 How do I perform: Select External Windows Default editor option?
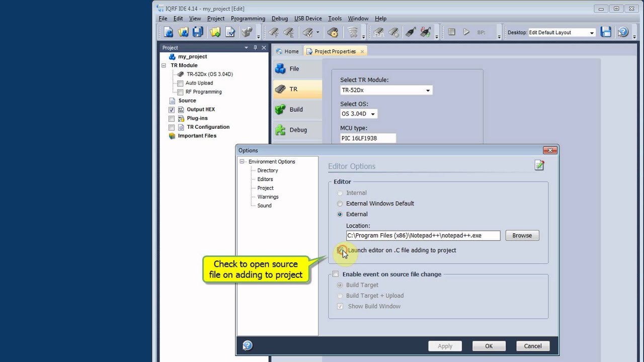coord(340,204)
